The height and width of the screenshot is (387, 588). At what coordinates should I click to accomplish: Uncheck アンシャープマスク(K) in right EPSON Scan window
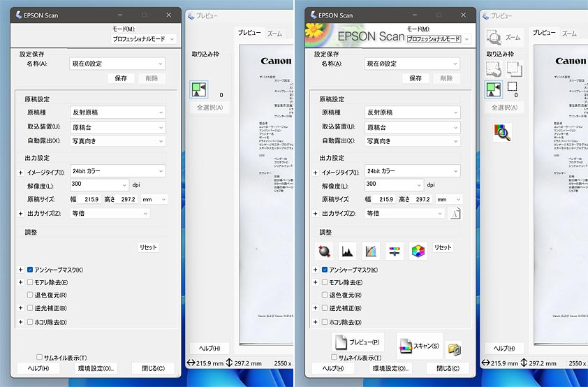pos(325,270)
